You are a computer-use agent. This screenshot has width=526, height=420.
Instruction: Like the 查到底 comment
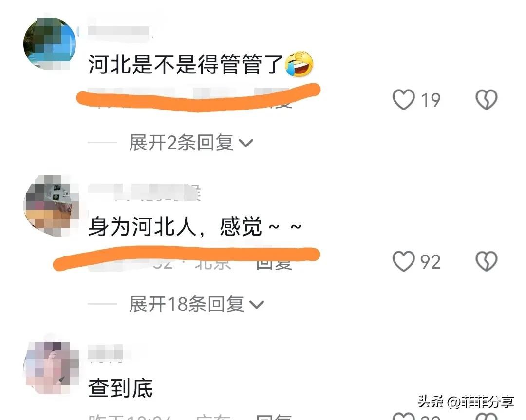pos(404,417)
